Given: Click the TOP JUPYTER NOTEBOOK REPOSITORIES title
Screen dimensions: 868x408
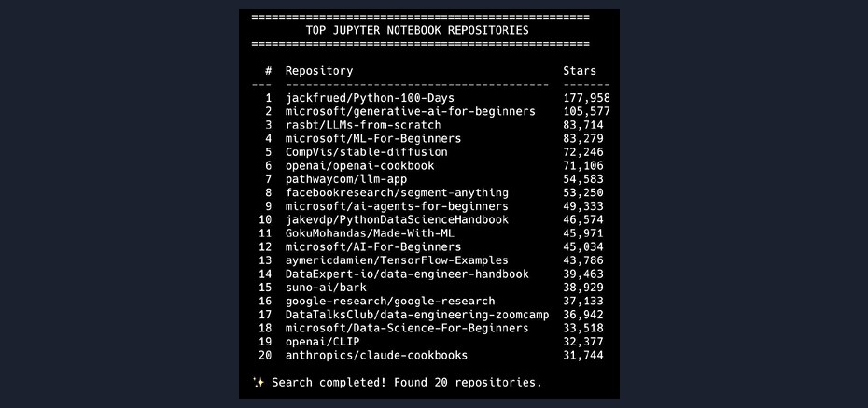Looking at the screenshot, I should (417, 31).
